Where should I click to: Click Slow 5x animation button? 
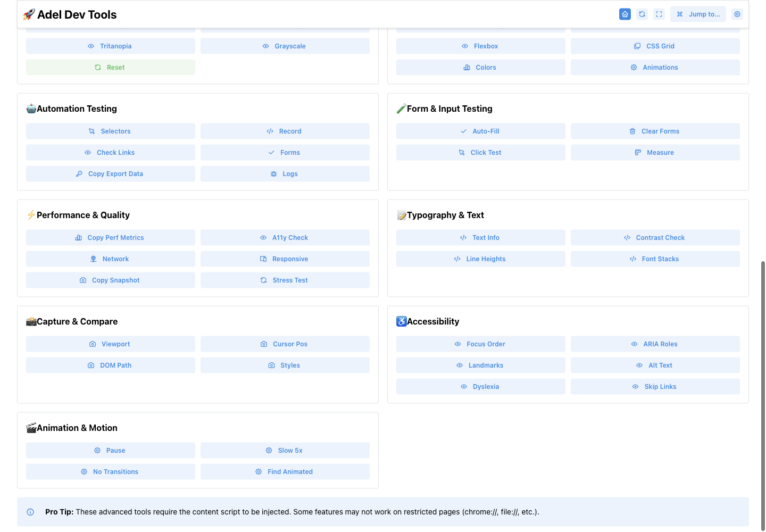[285, 451]
